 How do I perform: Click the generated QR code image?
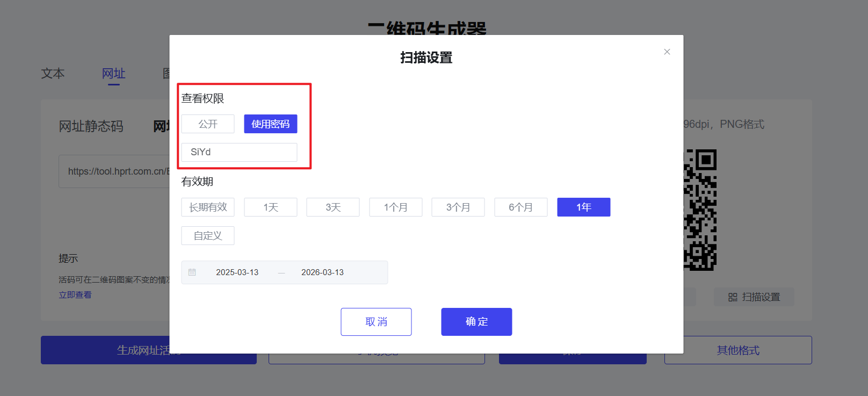tap(700, 210)
